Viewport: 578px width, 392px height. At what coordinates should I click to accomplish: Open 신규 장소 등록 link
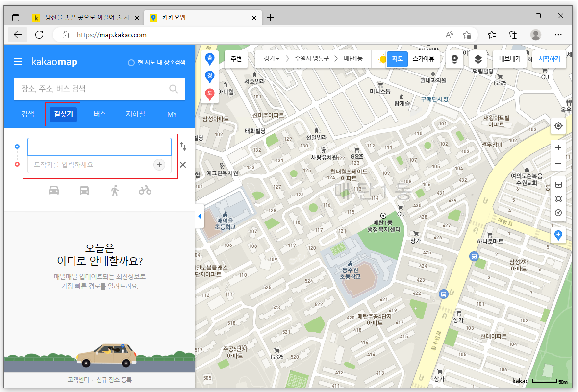[114, 379]
